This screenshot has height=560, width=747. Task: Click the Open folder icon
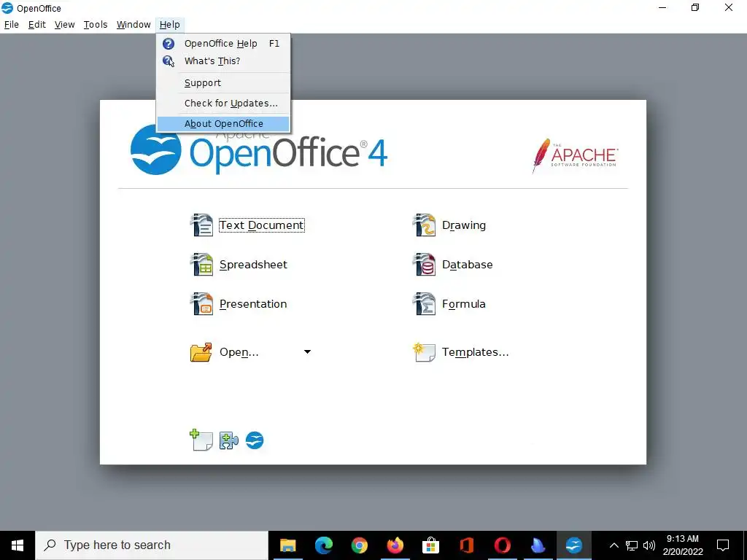pos(201,352)
